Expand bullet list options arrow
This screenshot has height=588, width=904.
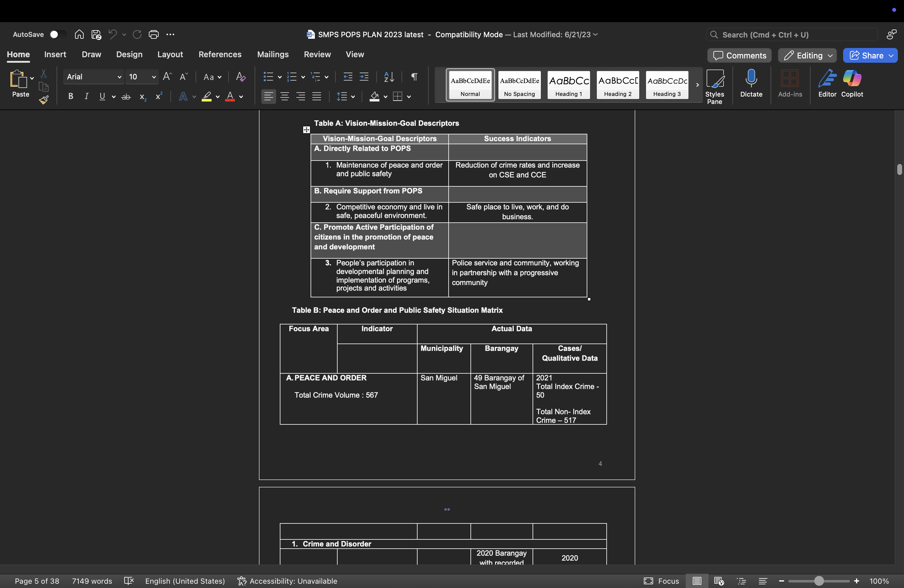point(280,77)
